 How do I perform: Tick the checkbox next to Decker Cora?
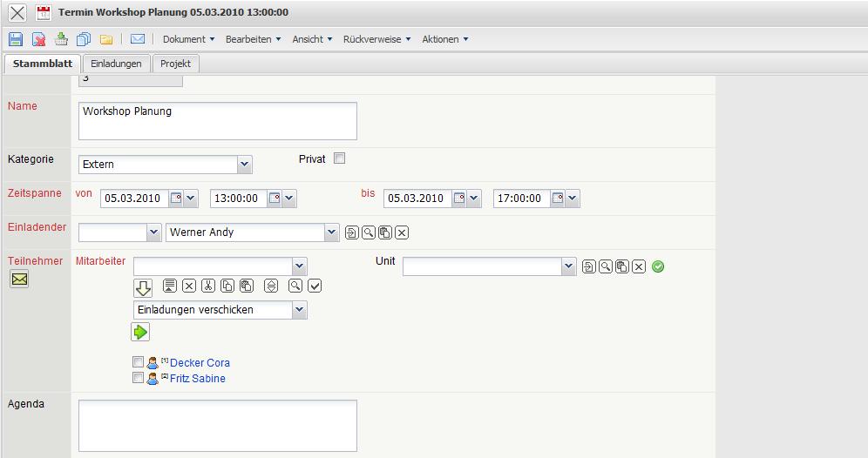(138, 362)
